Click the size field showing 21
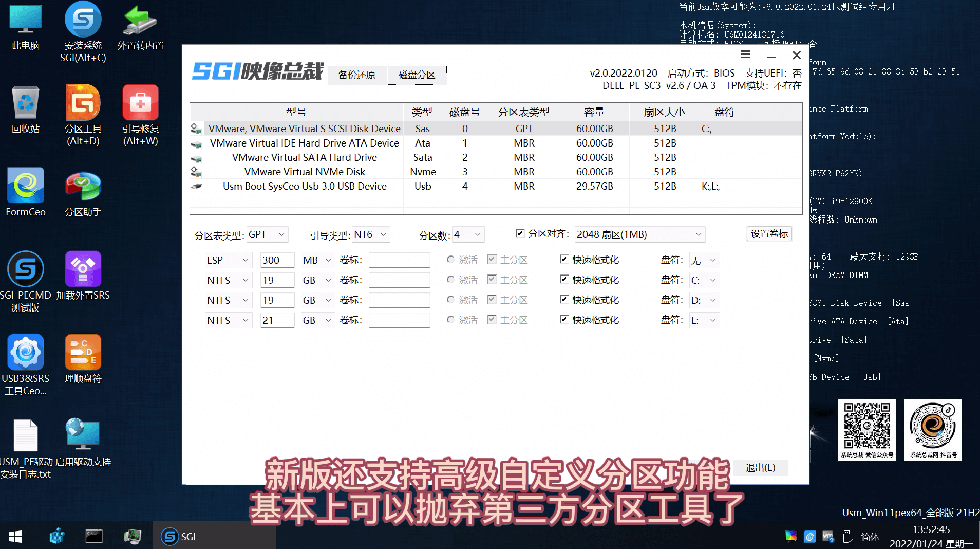The image size is (980, 549). 277,320
